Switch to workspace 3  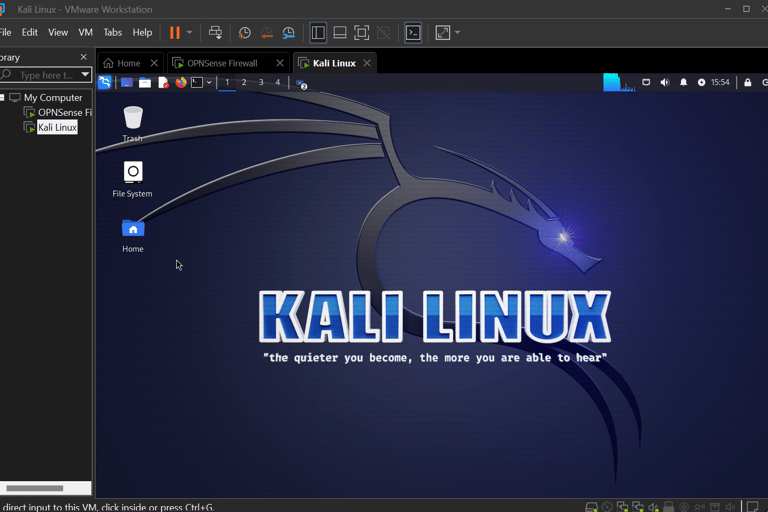[x=261, y=82]
